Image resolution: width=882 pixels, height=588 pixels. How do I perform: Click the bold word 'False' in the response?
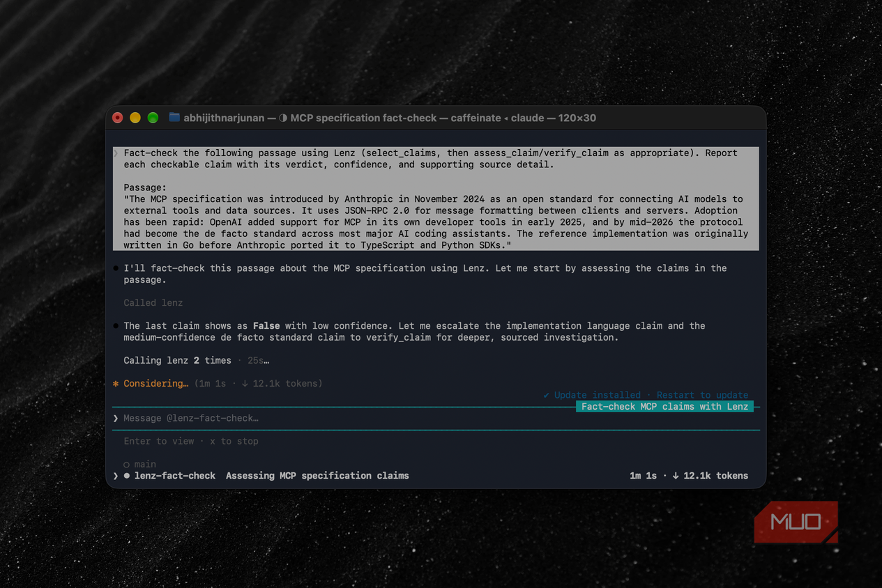pos(266,325)
